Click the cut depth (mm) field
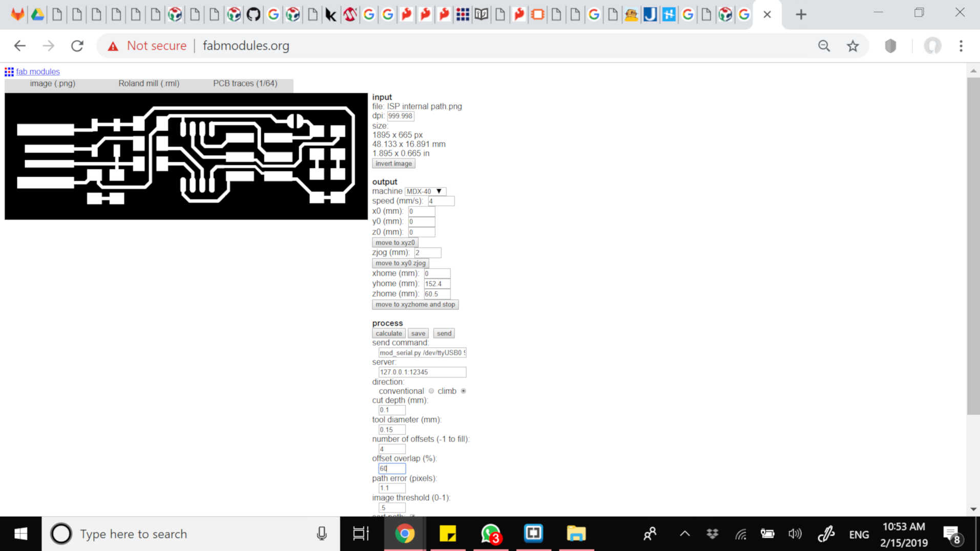 pyautogui.click(x=392, y=410)
